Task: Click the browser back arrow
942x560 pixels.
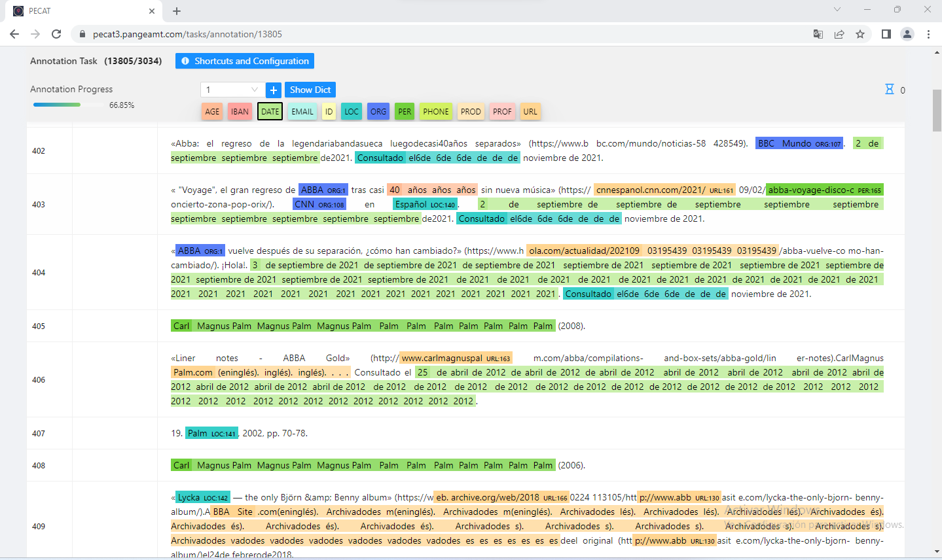Action: click(x=14, y=34)
